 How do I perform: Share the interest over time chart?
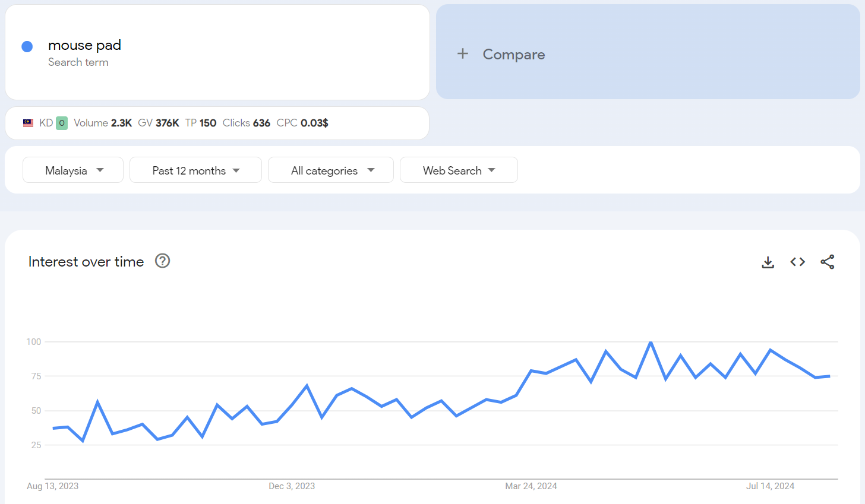pyautogui.click(x=827, y=262)
